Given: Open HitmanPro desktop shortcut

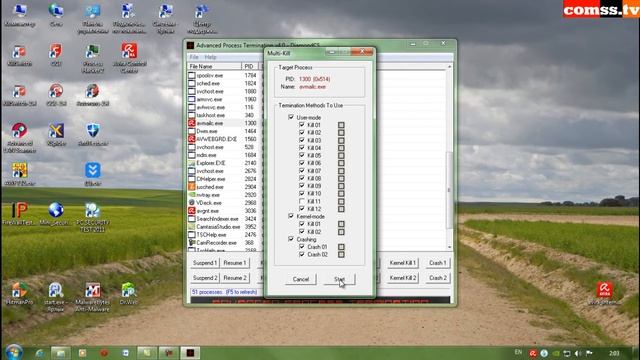Looking at the screenshot, I should pos(19,293).
